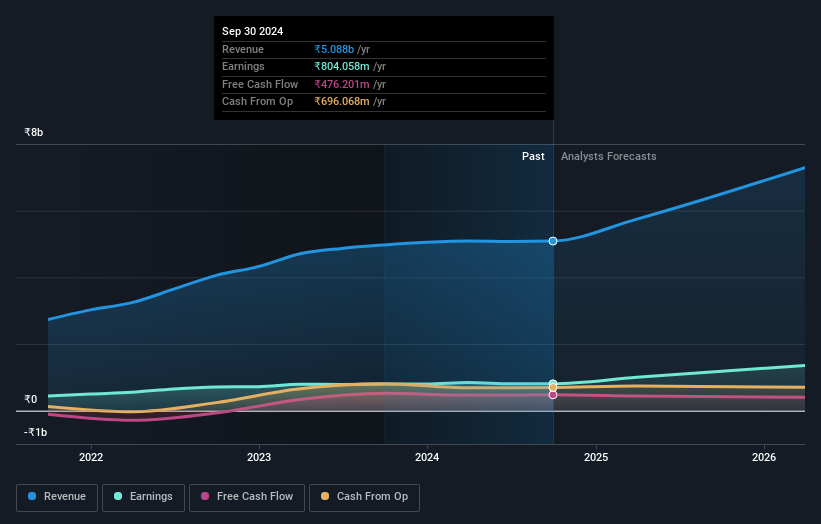821x524 pixels.
Task: Toggle the Revenue legend button
Action: pos(57,497)
